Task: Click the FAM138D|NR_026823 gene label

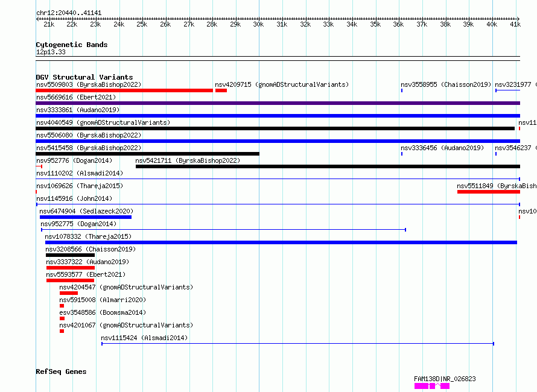Action: [445, 379]
